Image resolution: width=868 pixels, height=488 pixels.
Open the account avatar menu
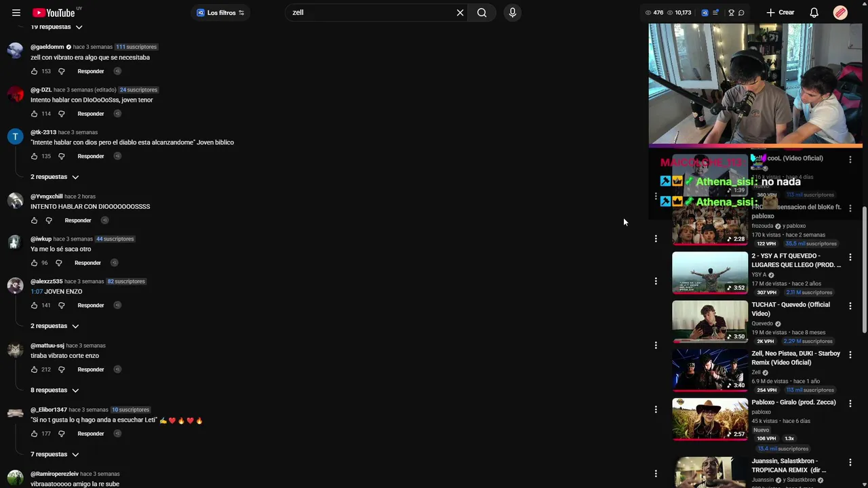pos(840,13)
